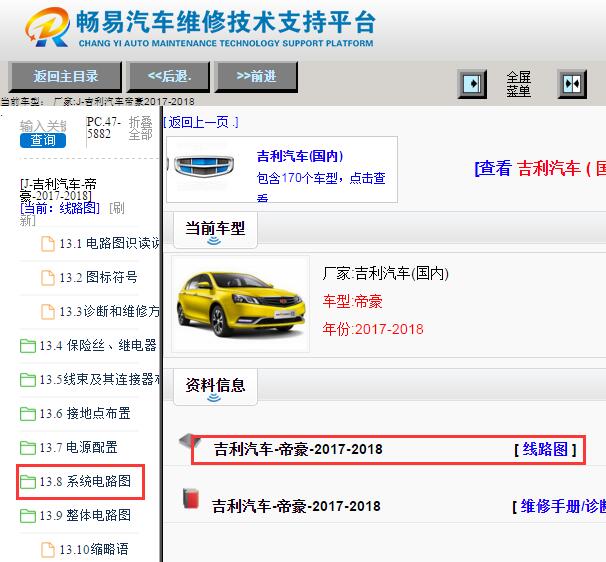Select 13.7 电源配置 entry
The image size is (606, 562).
coord(78,447)
